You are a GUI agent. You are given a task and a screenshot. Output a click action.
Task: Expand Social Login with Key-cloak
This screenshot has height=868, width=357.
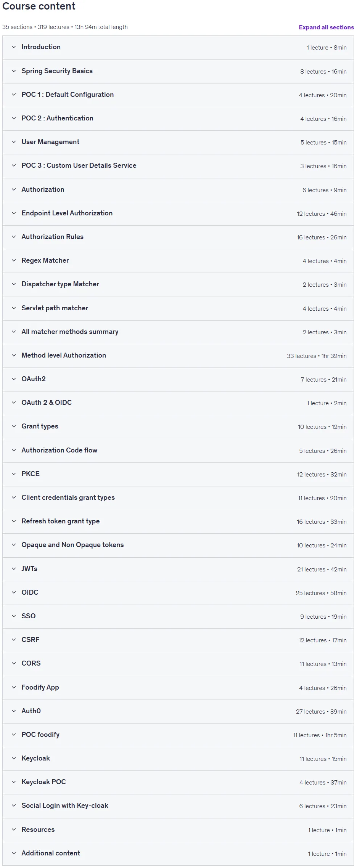point(178,806)
